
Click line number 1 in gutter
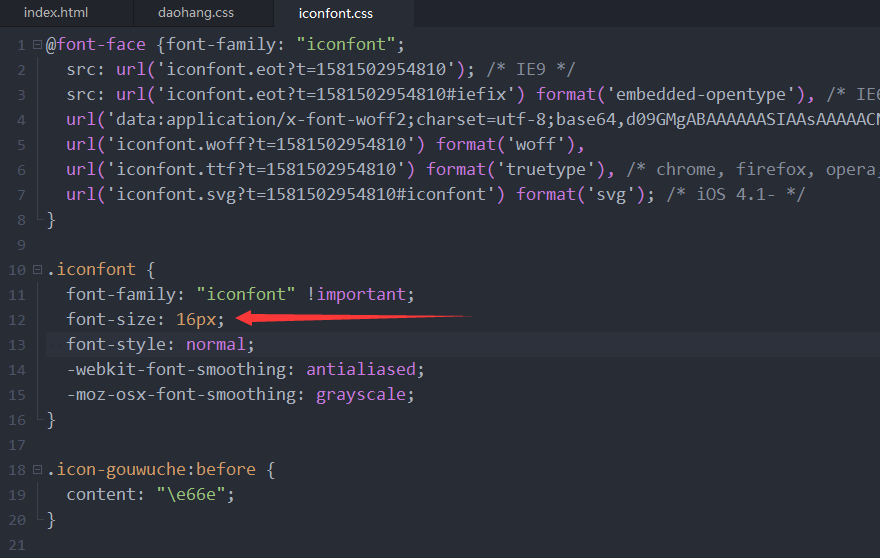coord(21,45)
